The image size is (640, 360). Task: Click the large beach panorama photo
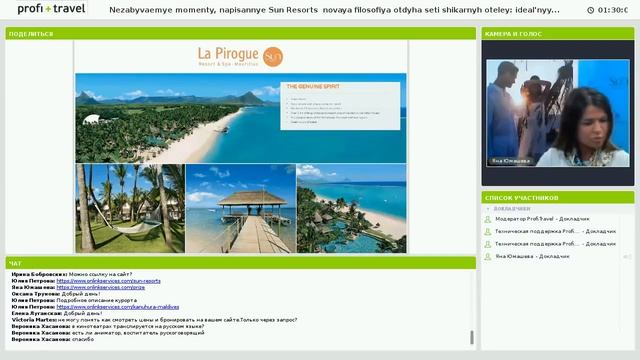(x=241, y=118)
